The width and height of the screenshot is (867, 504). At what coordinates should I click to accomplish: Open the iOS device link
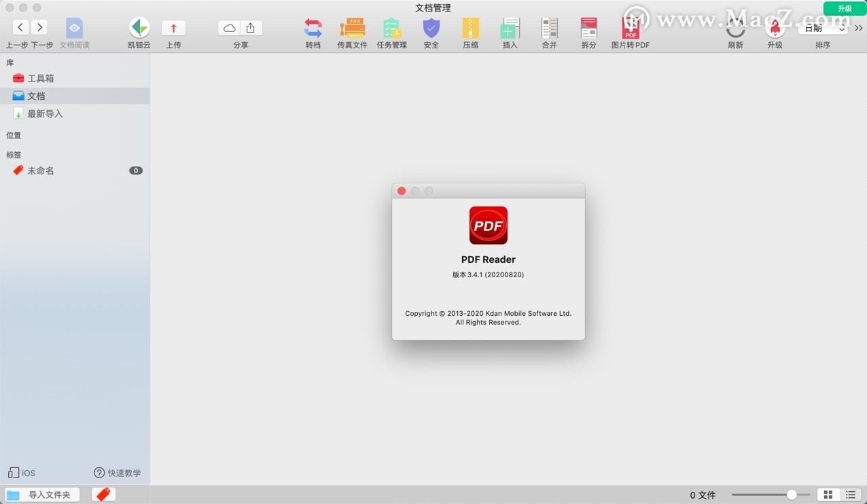point(22,473)
